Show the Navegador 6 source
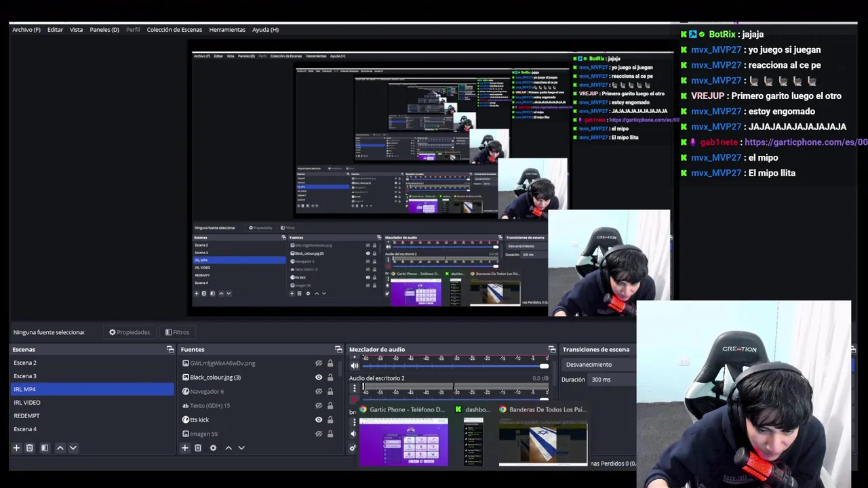This screenshot has width=868, height=488. tap(319, 391)
